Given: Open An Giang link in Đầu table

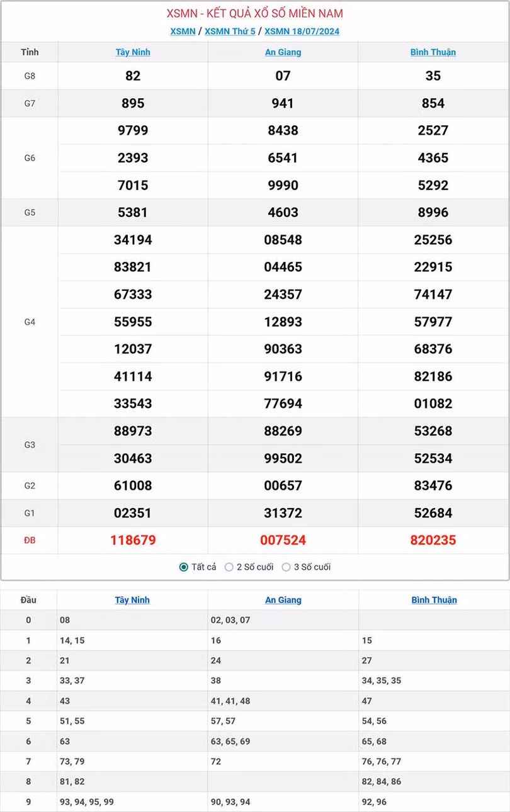Looking at the screenshot, I should (x=283, y=600).
